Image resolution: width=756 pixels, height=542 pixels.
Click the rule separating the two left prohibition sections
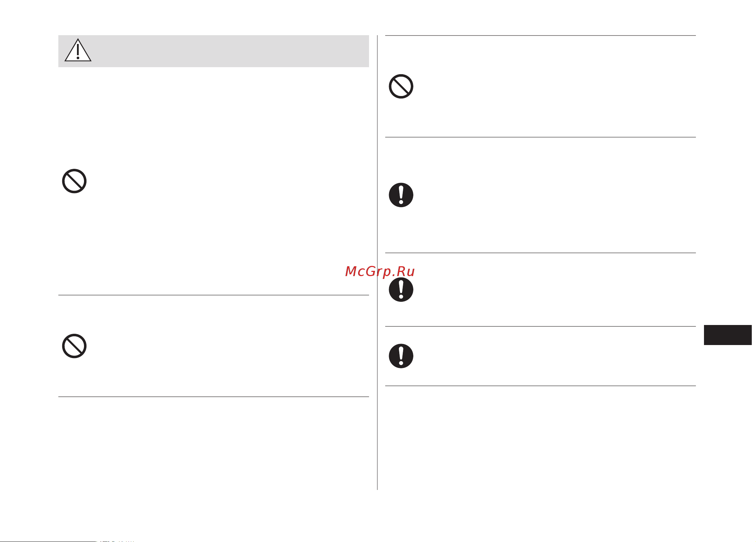[x=213, y=295]
